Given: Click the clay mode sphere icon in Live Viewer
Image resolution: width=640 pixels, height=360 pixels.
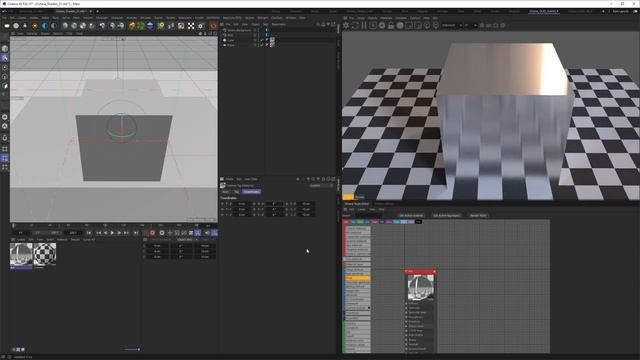Looking at the screenshot, I should pyautogui.click(x=400, y=25).
